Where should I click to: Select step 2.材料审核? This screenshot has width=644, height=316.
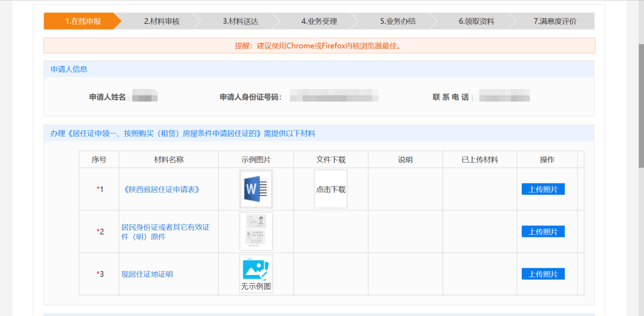coord(162,21)
